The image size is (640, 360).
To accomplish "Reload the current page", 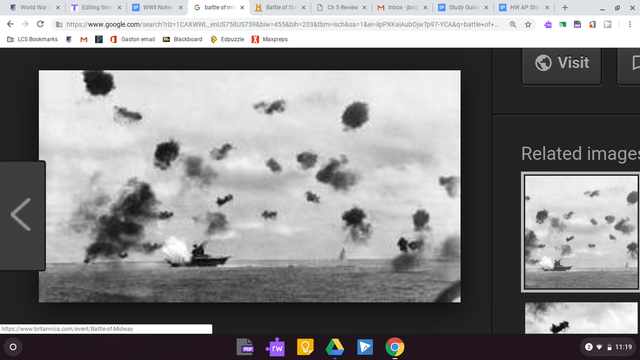I will point(40,24).
